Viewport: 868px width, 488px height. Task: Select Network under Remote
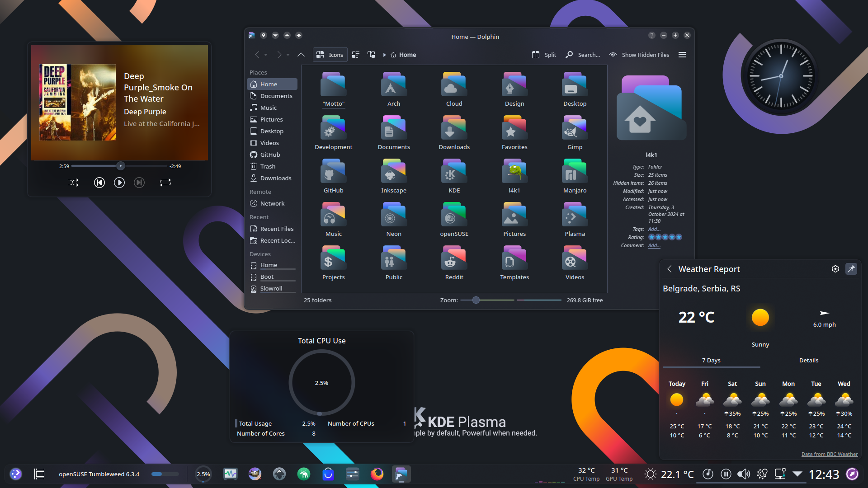pyautogui.click(x=272, y=203)
